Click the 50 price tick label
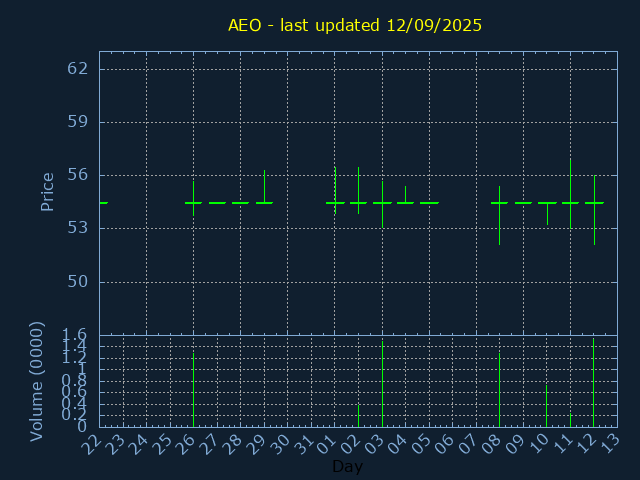Image resolution: width=640 pixels, height=480 pixels. [78, 282]
